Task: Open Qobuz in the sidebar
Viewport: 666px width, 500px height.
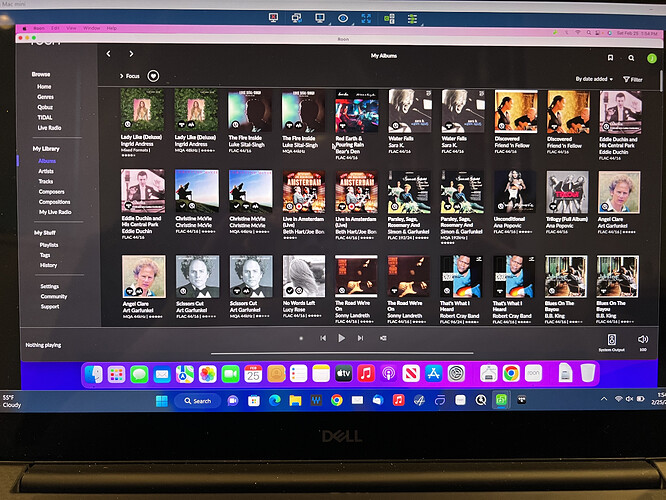Action: point(45,107)
